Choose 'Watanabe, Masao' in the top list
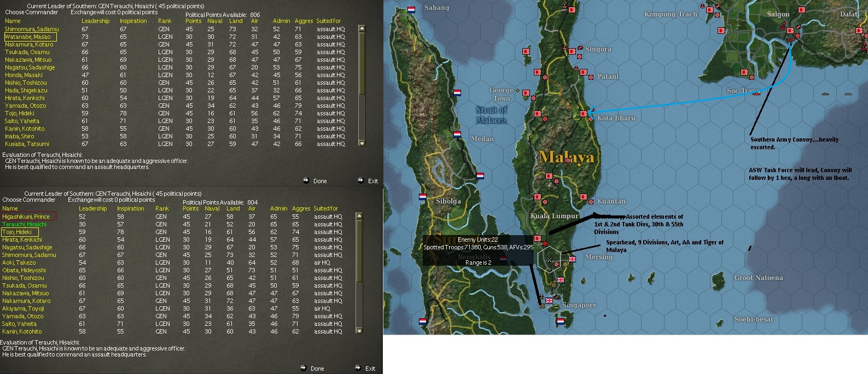The height and width of the screenshot is (374, 868). (27, 37)
